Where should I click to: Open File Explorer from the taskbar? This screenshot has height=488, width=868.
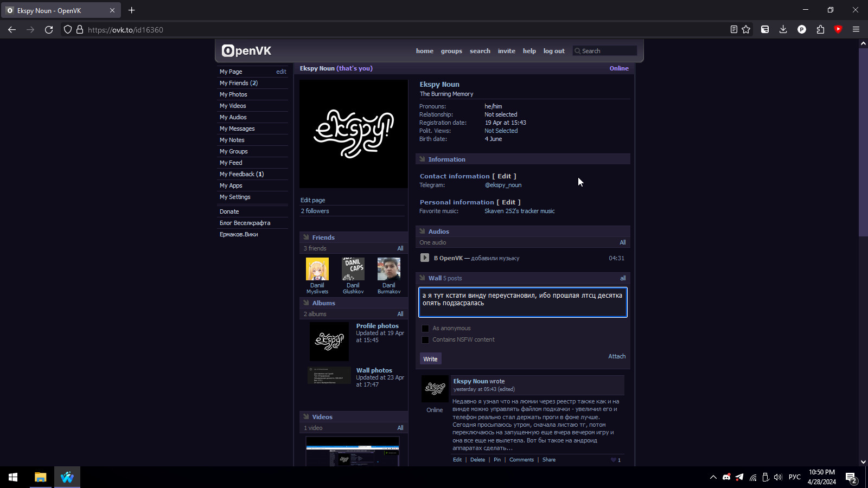40,477
